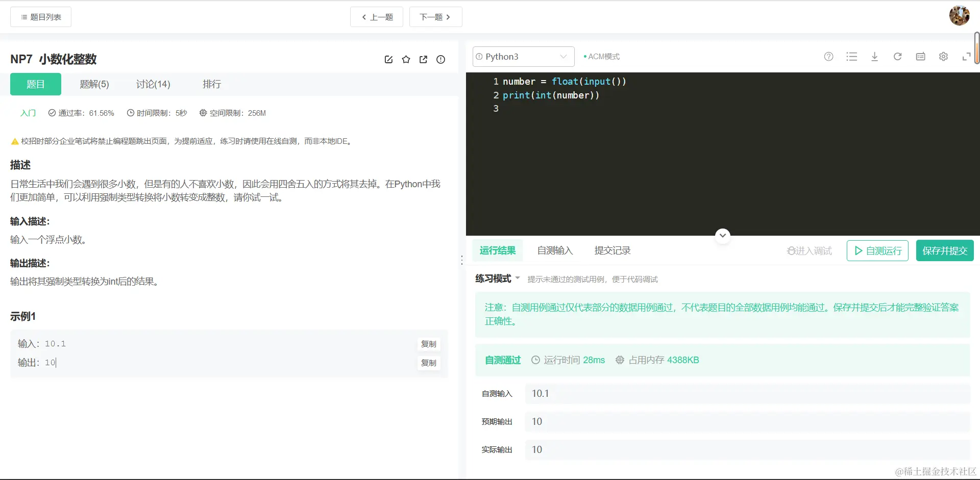The width and height of the screenshot is (980, 480).
Task: Submit the solution via 保存并提交
Action: 945,250
